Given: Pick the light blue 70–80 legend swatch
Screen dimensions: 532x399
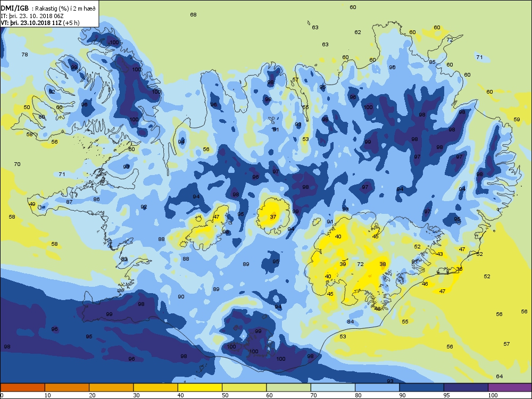Looking at the screenshot, I should coord(333,387).
